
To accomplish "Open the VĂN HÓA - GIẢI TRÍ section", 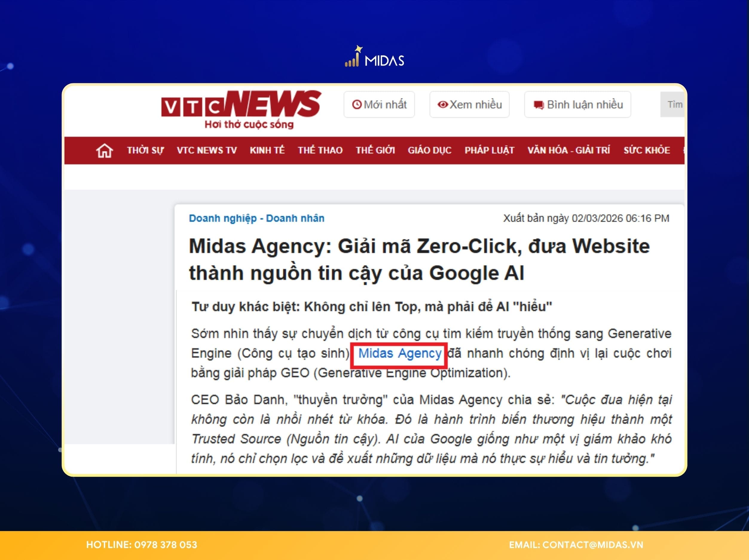I will coord(568,150).
